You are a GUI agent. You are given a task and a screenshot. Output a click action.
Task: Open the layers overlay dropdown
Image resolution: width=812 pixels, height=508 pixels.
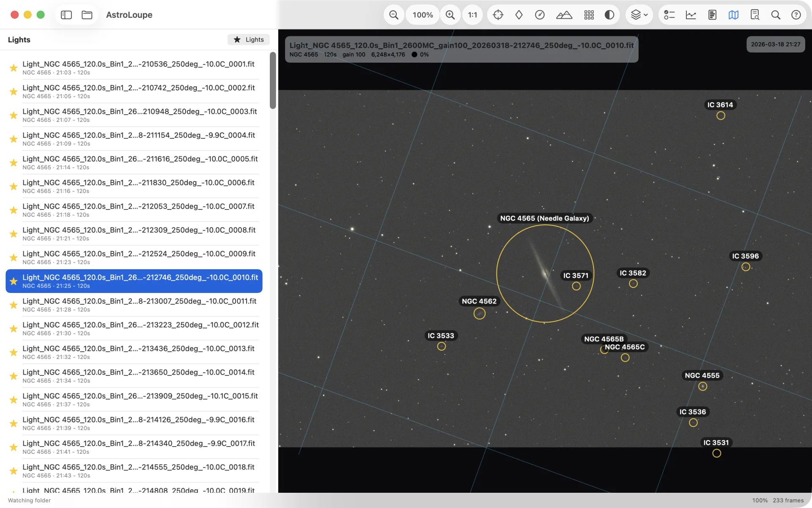point(639,15)
